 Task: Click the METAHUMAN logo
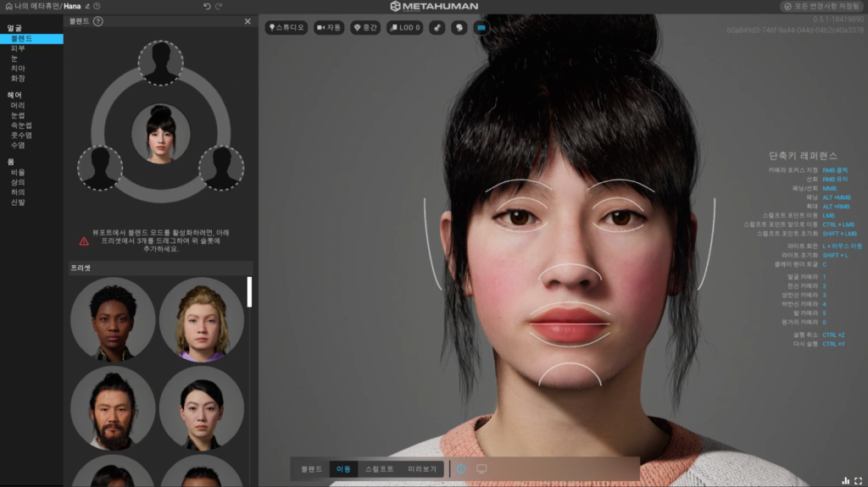pos(434,6)
